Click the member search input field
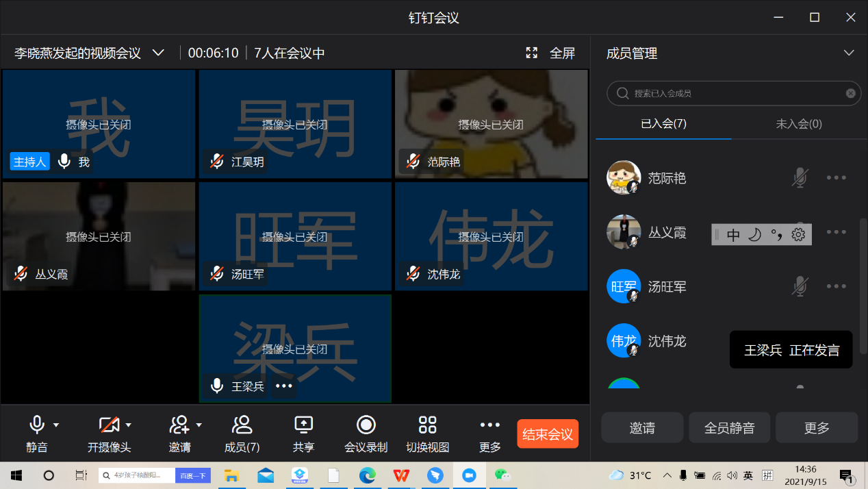 pos(732,93)
